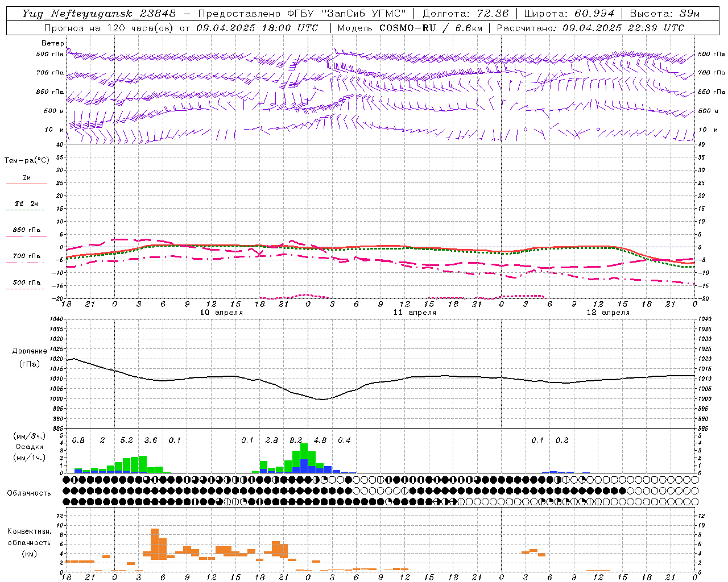Click the 5.2 precipitation total value
This screenshot has height=582, width=728.
(126, 440)
